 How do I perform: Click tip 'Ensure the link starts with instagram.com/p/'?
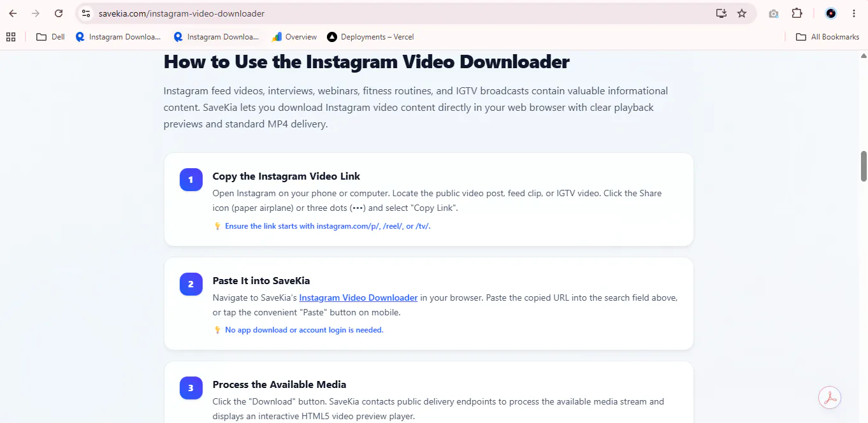328,226
